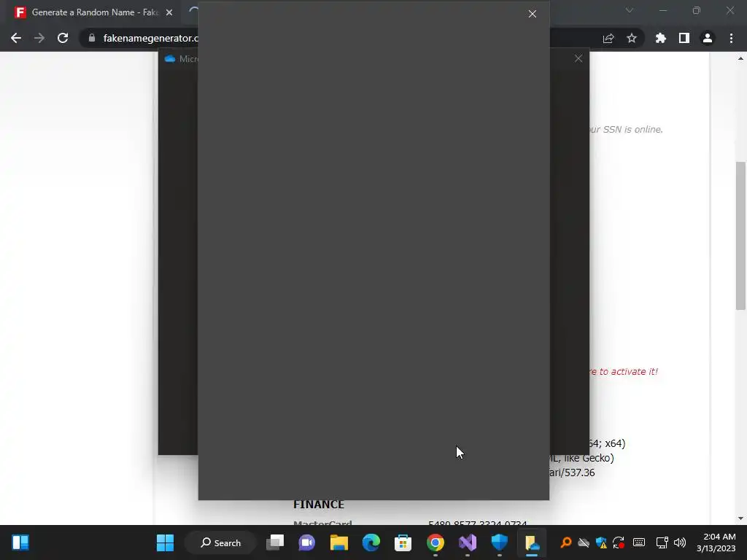Go back in Chrome
This screenshot has height=560, width=747.
[16, 38]
